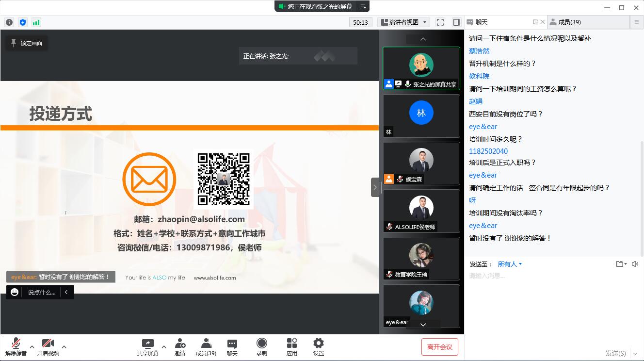The height and width of the screenshot is (361, 644).
Task: Click the blue security shield icon
Action: click(23, 22)
